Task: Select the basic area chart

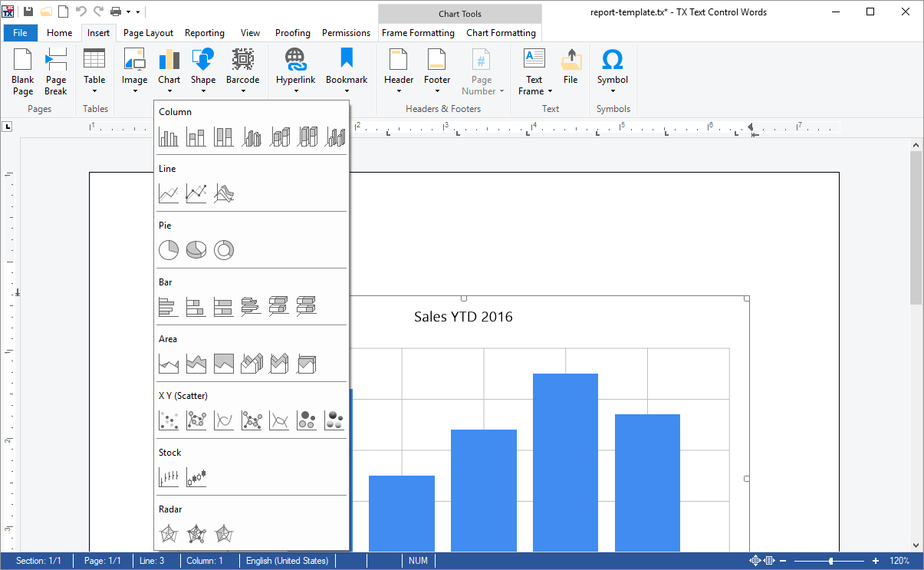Action: [169, 364]
